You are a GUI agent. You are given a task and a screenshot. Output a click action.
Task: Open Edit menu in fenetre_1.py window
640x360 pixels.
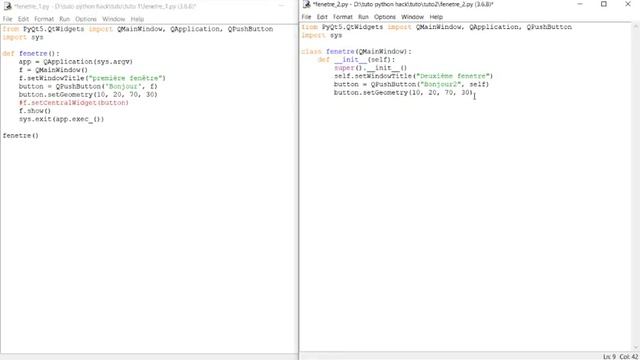(x=23, y=19)
